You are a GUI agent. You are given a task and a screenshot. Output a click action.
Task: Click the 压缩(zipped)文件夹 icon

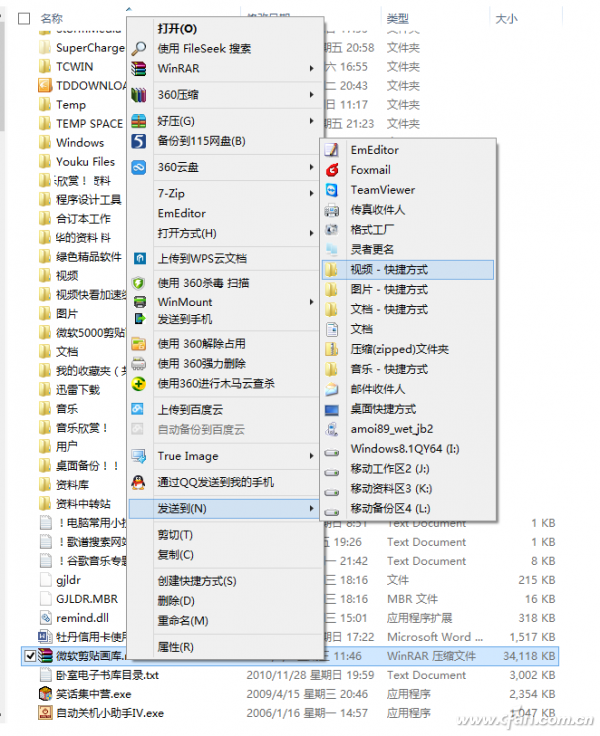click(332, 349)
